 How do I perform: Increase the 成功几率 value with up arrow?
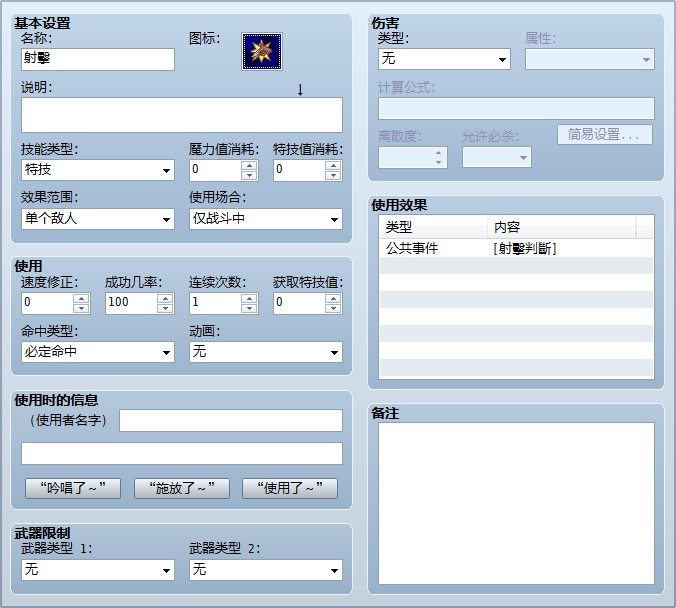(x=165, y=298)
